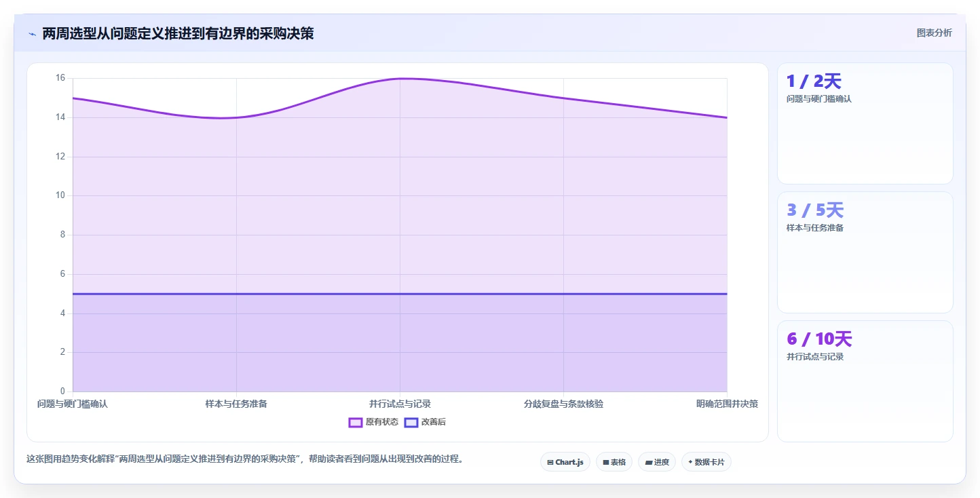Click 并行试点与记录 caption in third card
980x498 pixels.
click(x=815, y=357)
